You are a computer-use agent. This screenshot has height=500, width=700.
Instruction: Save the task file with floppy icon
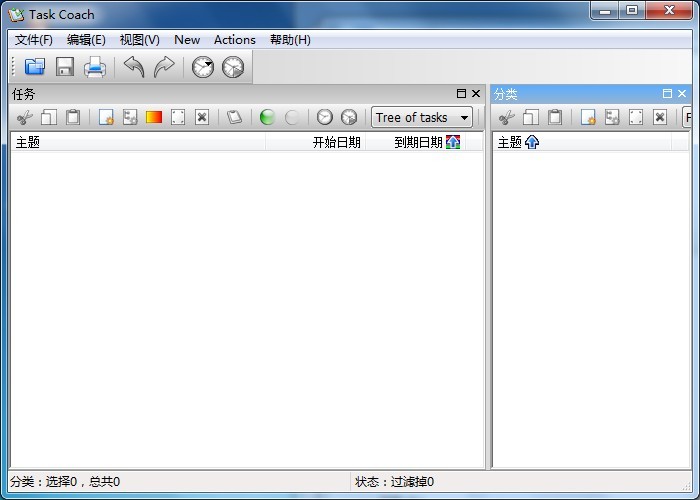coord(65,67)
